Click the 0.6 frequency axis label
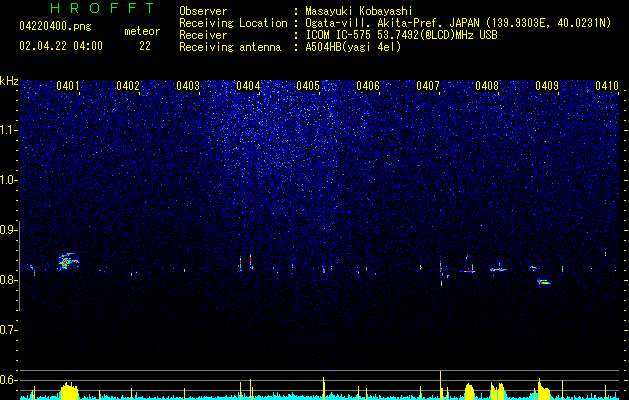Screen dimensions: 629x400 (8, 380)
